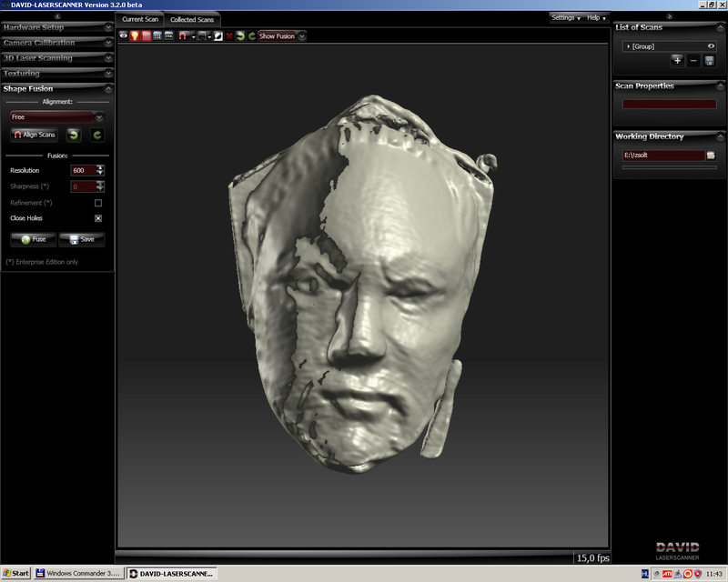Toggle visibility eye for [Group]

(x=711, y=45)
